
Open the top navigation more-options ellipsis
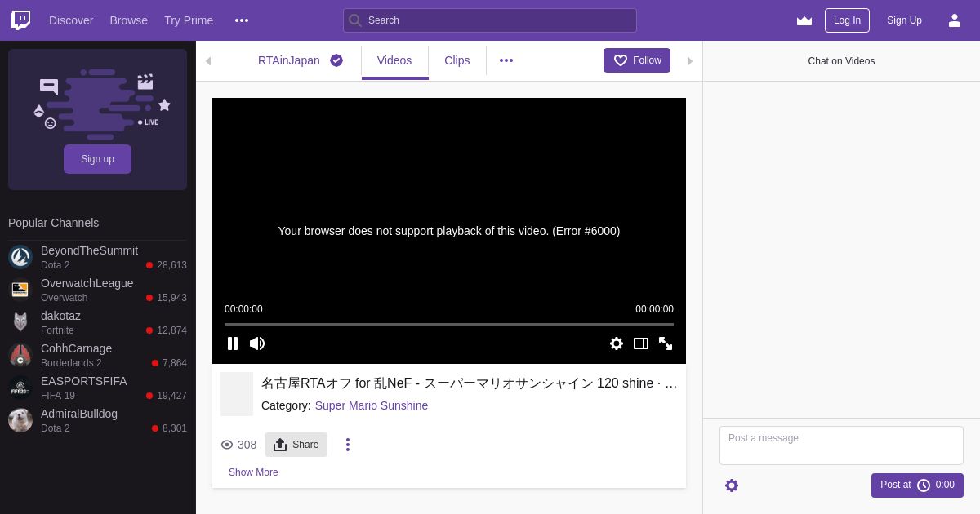coord(242,20)
